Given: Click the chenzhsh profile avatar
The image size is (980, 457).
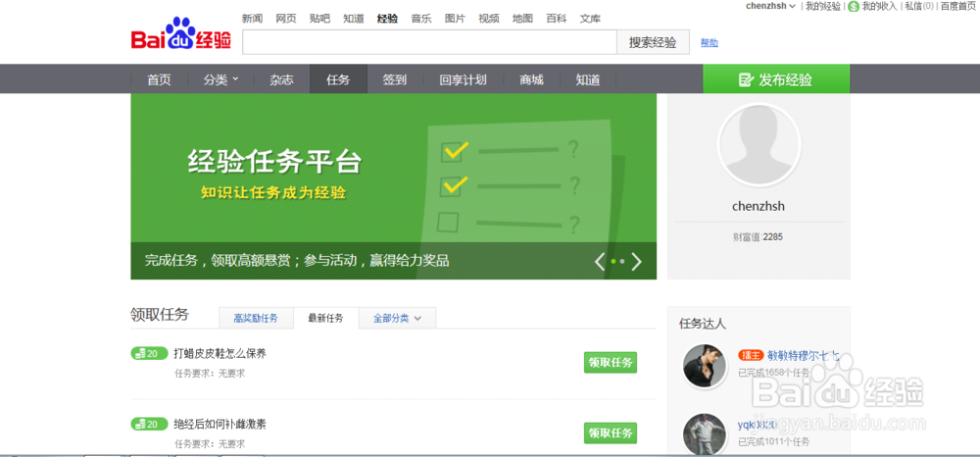Looking at the screenshot, I should (759, 145).
